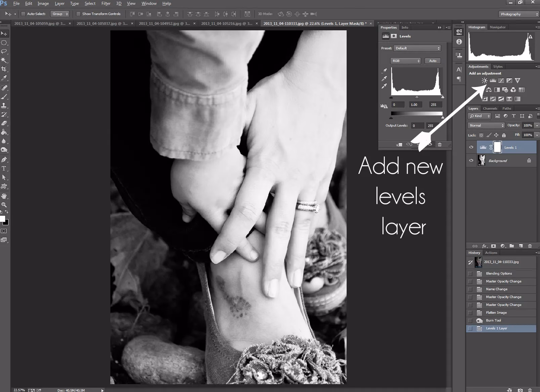The width and height of the screenshot is (540, 392).
Task: Open the Curves adjustment
Action: (501, 81)
